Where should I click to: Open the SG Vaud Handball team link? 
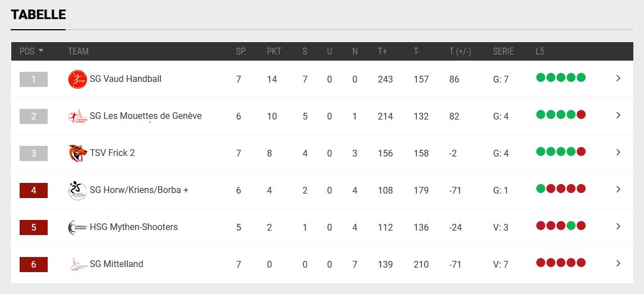pyautogui.click(x=126, y=79)
